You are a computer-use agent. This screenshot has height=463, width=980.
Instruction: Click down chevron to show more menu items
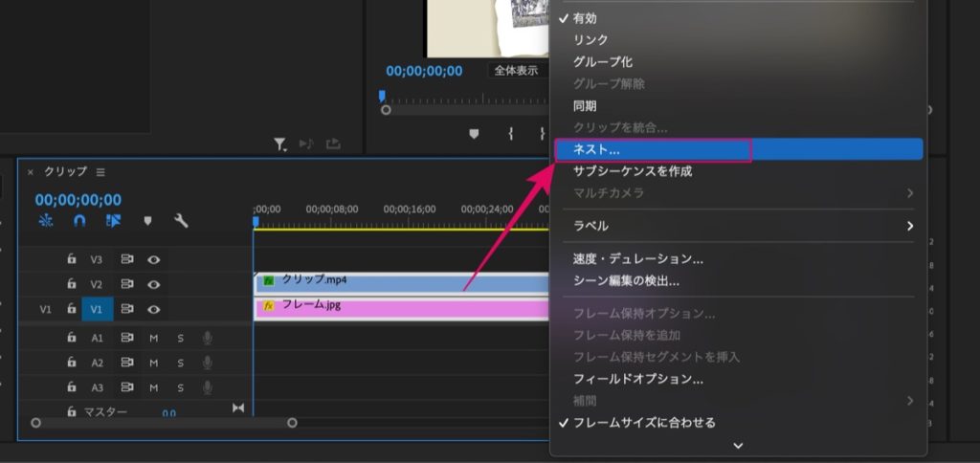coord(738,446)
